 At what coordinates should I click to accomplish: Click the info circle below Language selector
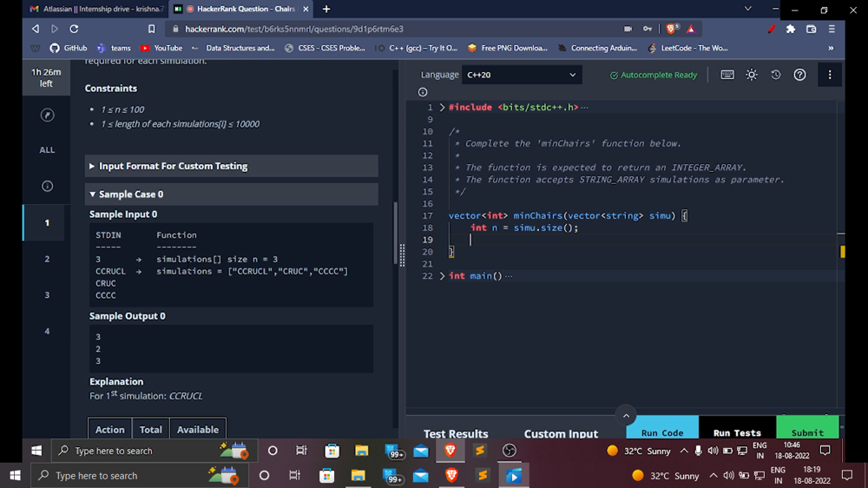coord(423,92)
